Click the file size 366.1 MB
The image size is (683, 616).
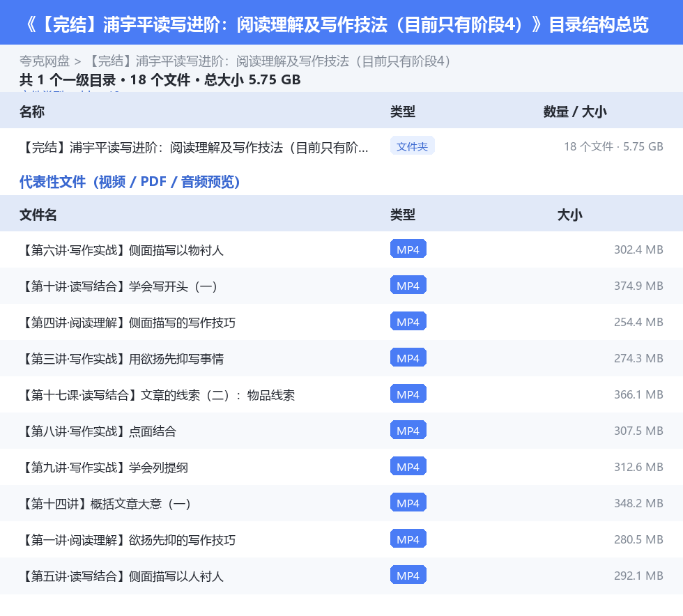(638, 394)
